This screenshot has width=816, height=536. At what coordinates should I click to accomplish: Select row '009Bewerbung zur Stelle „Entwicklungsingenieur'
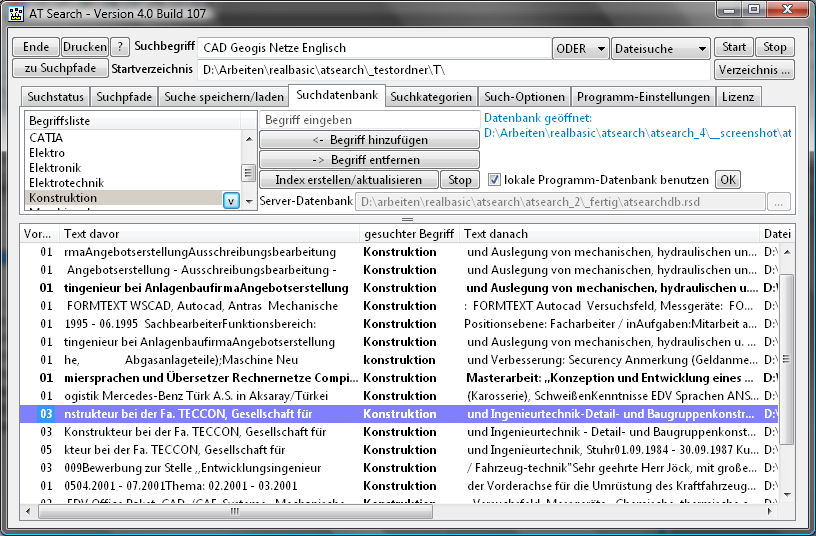(x=399, y=468)
